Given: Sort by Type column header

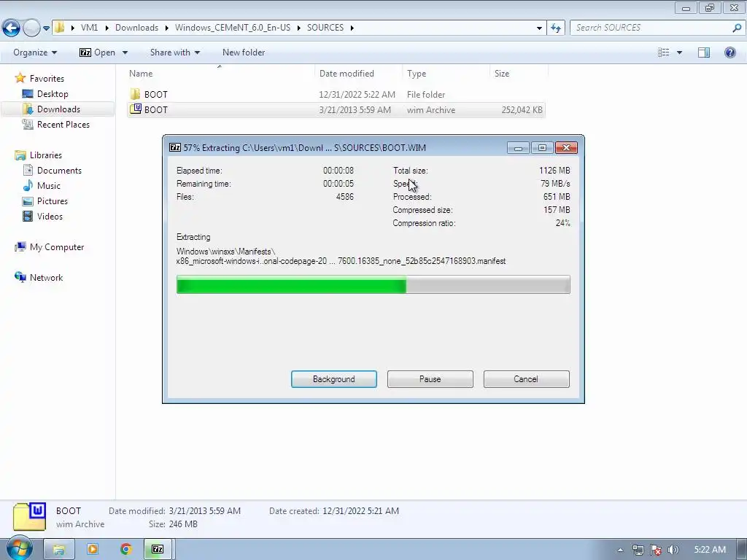Looking at the screenshot, I should pyautogui.click(x=446, y=74).
